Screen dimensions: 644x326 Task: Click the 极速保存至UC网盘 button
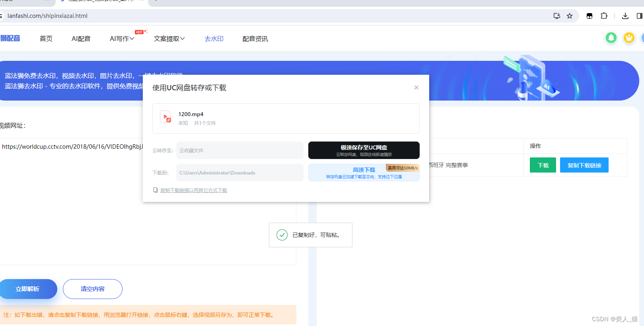(x=364, y=150)
